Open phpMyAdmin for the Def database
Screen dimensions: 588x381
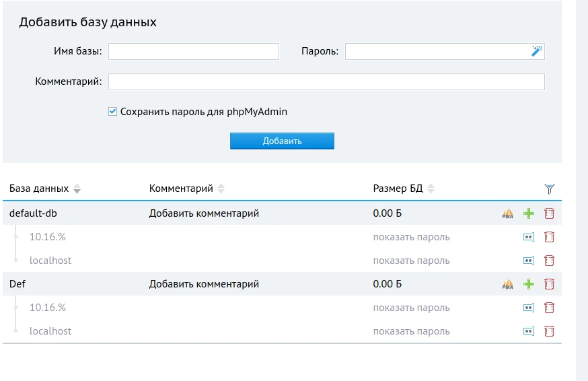pos(507,285)
